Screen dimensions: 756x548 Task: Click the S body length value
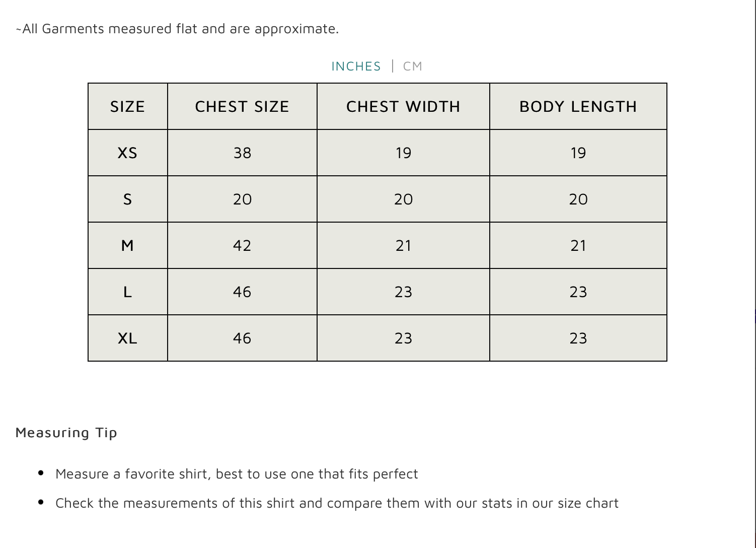coord(578,199)
